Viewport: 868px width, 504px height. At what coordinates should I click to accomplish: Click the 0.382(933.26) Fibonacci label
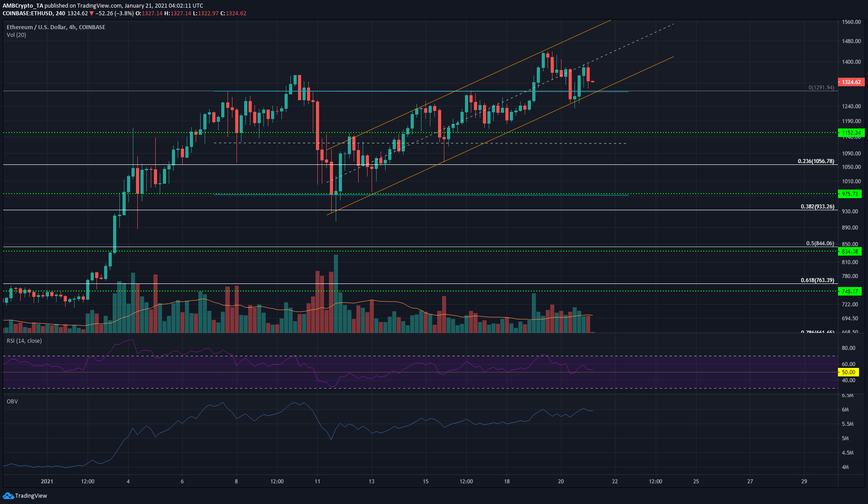pyautogui.click(x=817, y=207)
